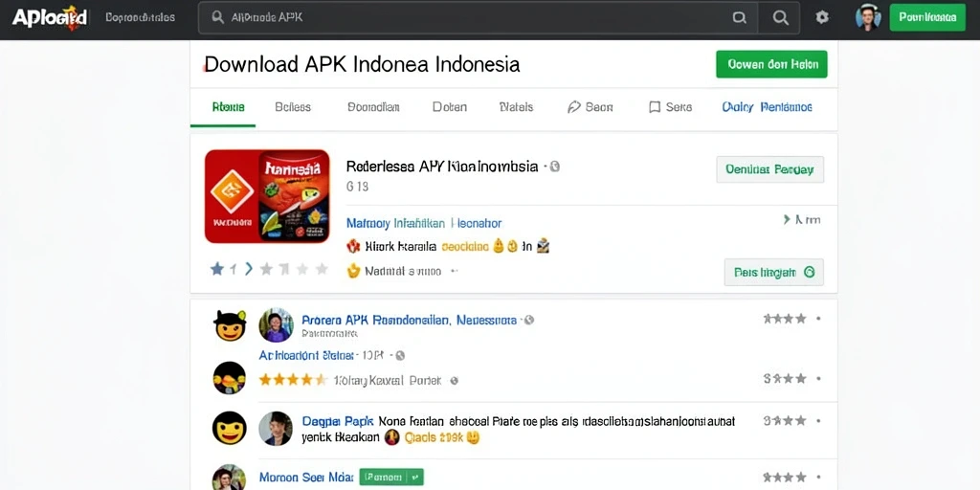Click the magnifier icon inside search field
The width and height of the screenshot is (980, 490).
(218, 17)
